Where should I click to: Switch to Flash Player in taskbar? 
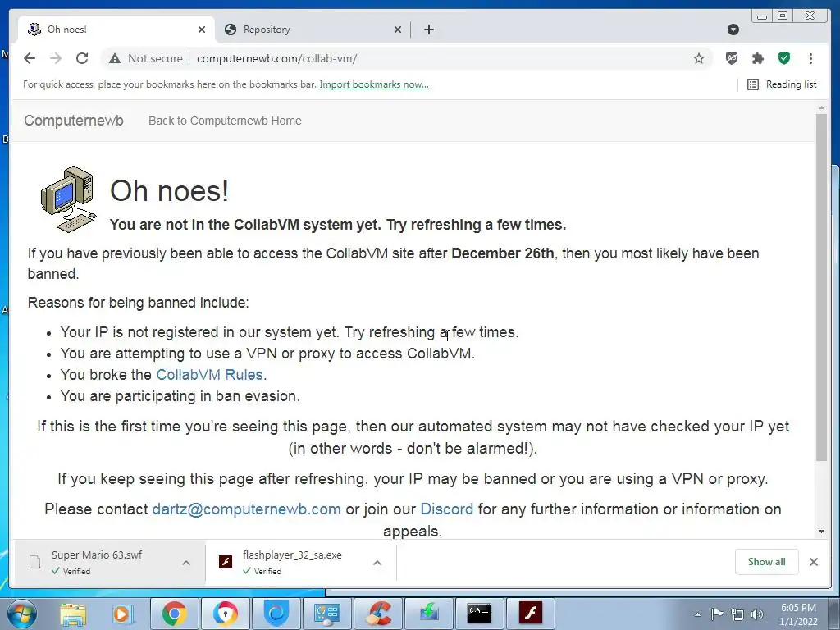pyautogui.click(x=531, y=614)
